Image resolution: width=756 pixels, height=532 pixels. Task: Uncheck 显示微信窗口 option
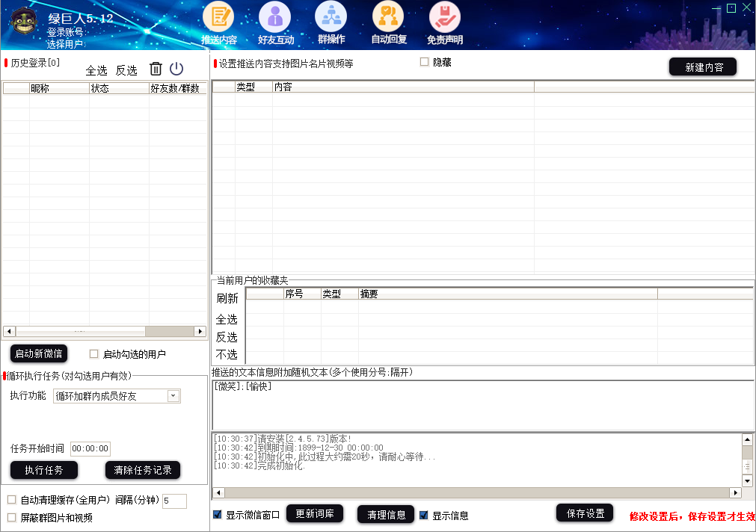pos(219,514)
